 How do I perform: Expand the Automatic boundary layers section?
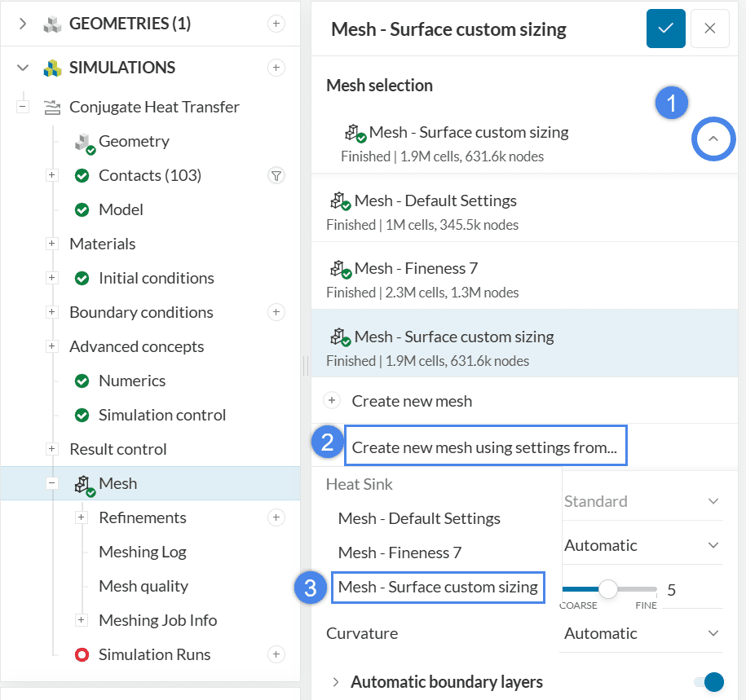[335, 682]
